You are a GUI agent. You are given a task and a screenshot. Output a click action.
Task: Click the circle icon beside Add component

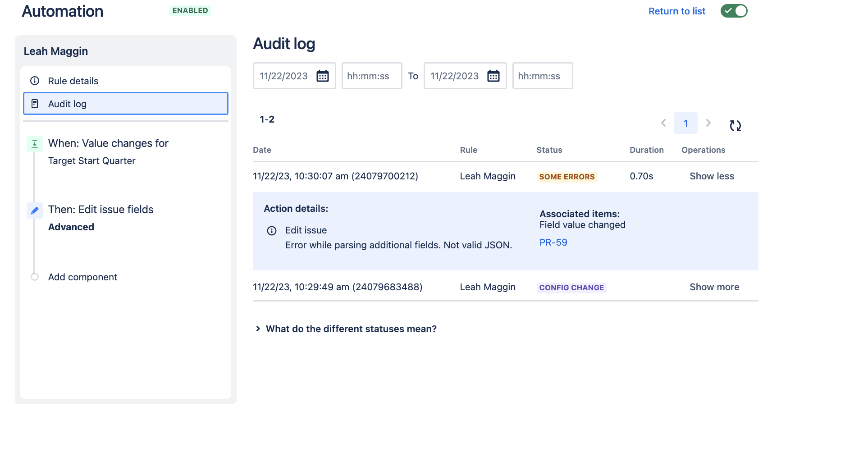click(x=35, y=277)
